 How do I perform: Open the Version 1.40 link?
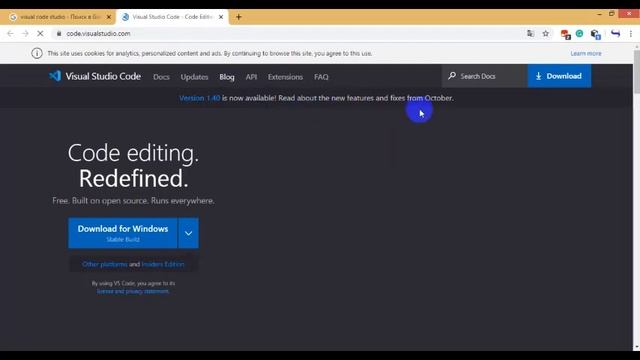(x=200, y=98)
